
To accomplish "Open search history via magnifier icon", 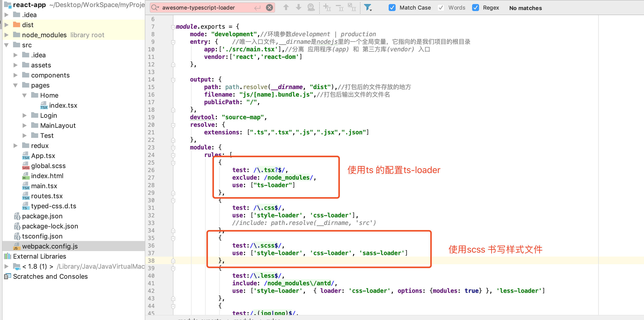I will pos(155,8).
